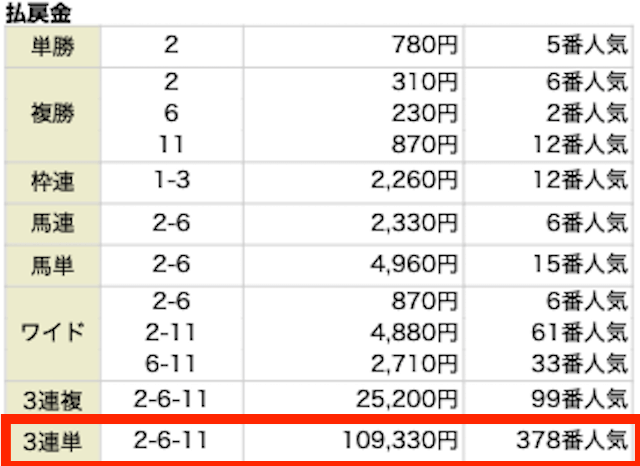Select the 25,200円 payout value

(x=407, y=400)
